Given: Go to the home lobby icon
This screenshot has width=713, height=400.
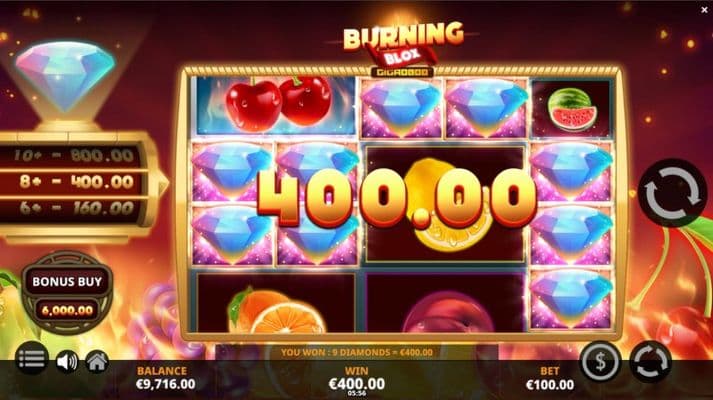Looking at the screenshot, I should coord(97,361).
